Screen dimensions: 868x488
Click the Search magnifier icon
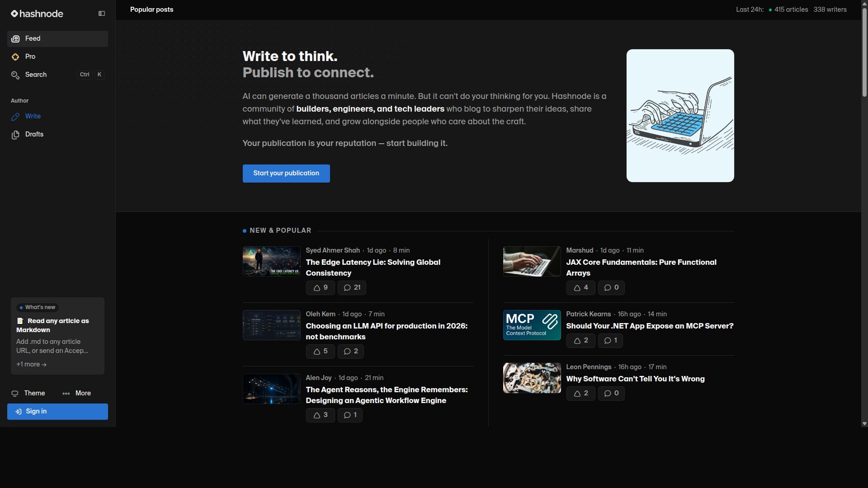coord(15,75)
